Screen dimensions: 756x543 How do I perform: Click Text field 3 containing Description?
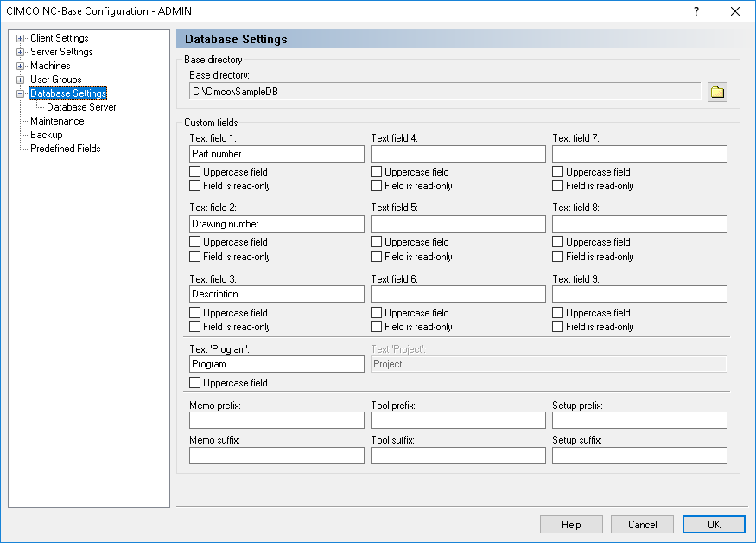coord(276,294)
